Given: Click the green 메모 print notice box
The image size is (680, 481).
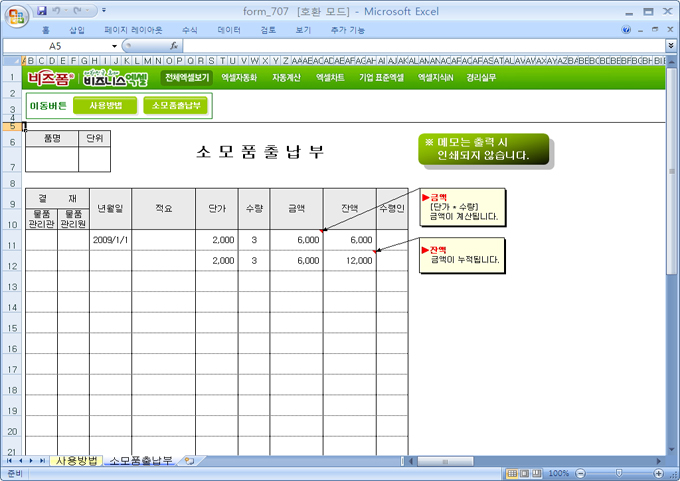Looking at the screenshot, I should coord(484,149).
